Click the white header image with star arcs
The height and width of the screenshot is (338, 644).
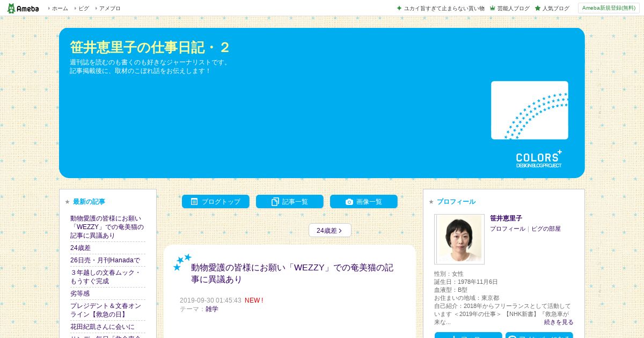click(530, 111)
